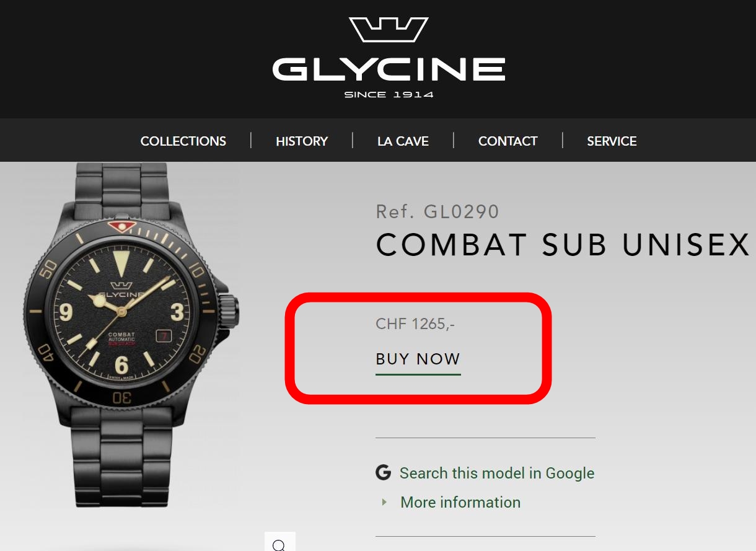Click the Google G icon
756x551 pixels.
[x=384, y=473]
